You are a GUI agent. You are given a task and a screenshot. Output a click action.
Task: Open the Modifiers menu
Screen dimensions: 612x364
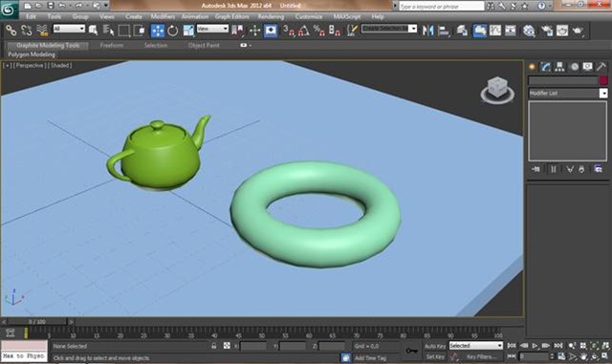click(x=163, y=17)
